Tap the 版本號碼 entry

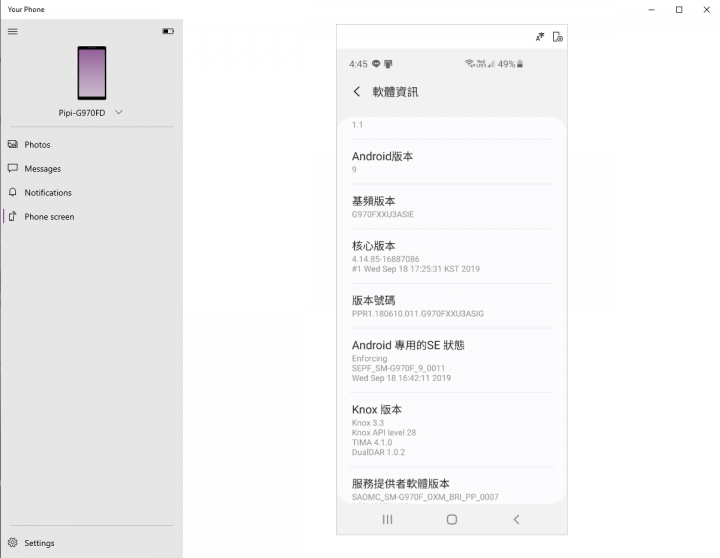451,306
